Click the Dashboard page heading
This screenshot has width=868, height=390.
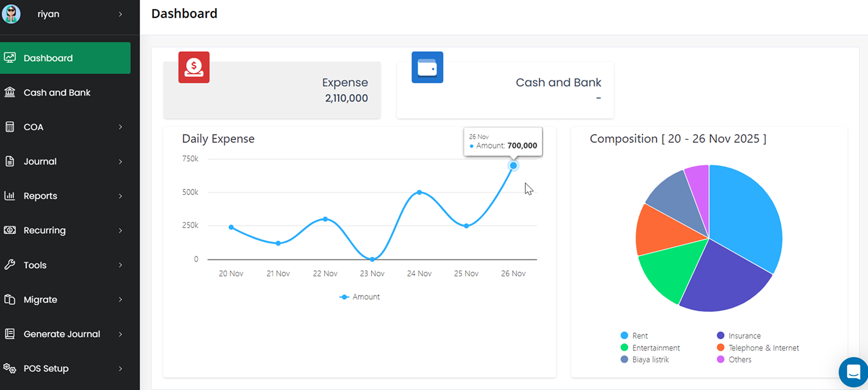pyautogui.click(x=184, y=14)
